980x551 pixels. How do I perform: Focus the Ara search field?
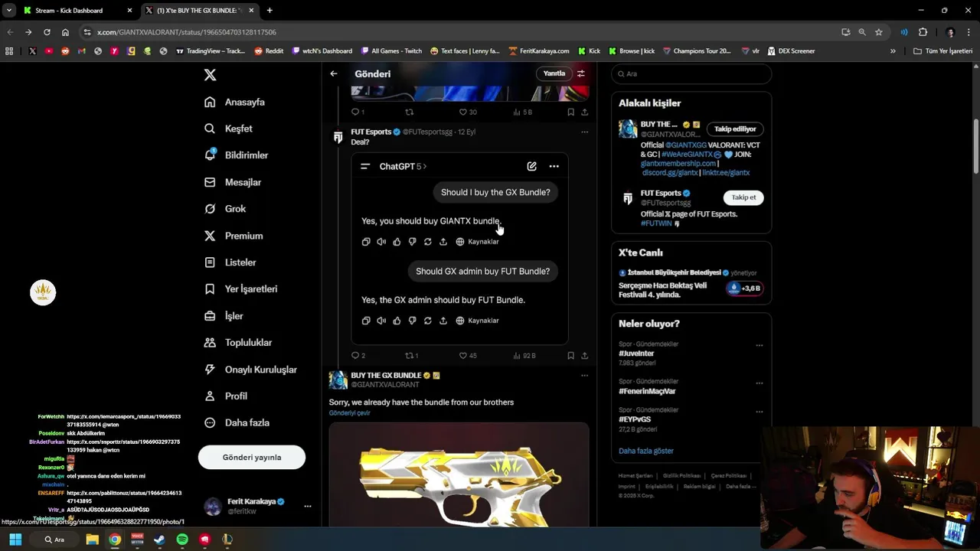tap(691, 73)
